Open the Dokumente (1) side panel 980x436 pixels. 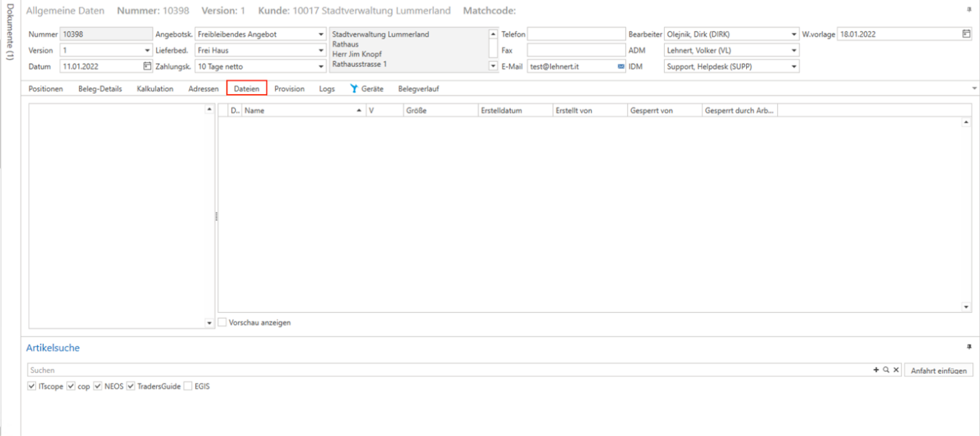pos(9,32)
